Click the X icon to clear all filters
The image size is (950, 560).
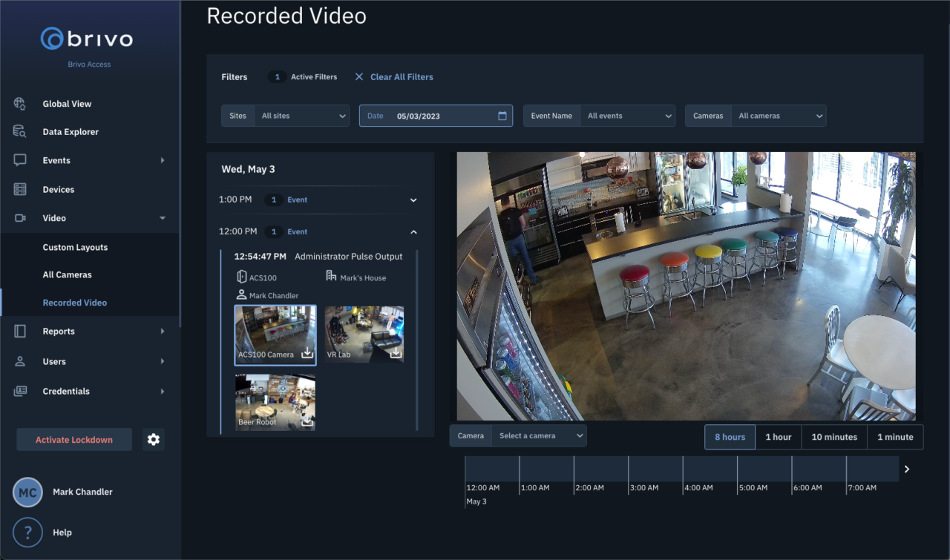359,77
